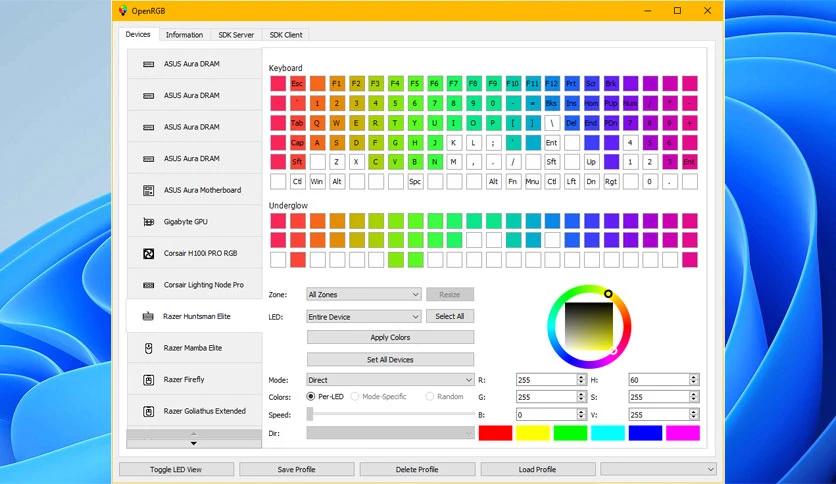The image size is (836, 484).
Task: Click the Save Profile button
Action: click(x=296, y=470)
